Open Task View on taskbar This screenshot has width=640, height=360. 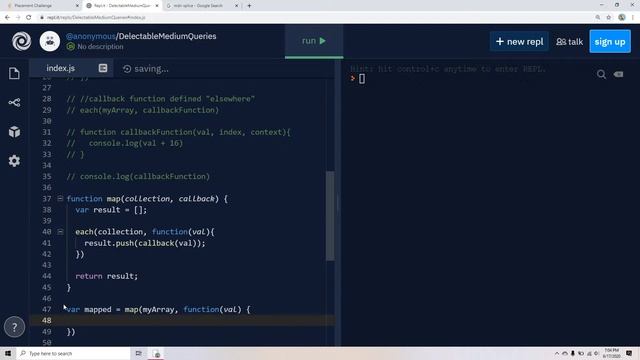tap(138, 353)
